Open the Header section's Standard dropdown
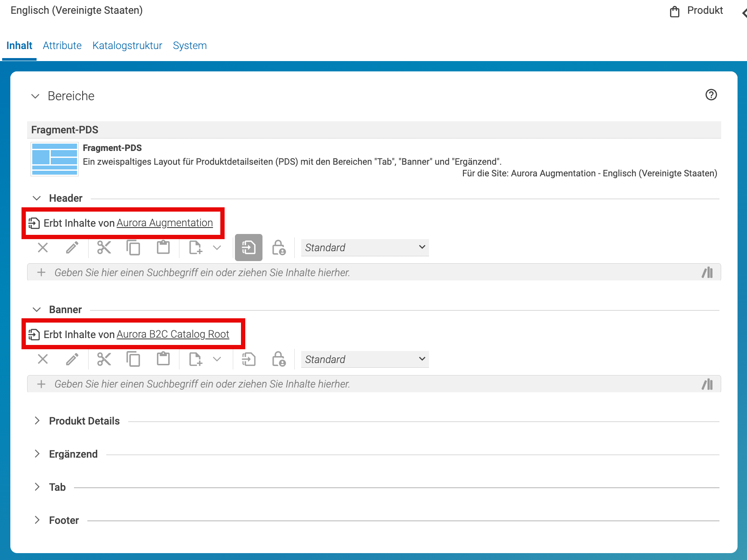The width and height of the screenshot is (747, 560). pos(365,248)
